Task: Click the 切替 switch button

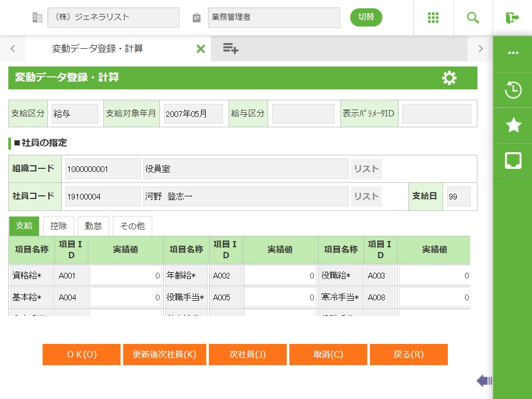Action: (x=366, y=17)
